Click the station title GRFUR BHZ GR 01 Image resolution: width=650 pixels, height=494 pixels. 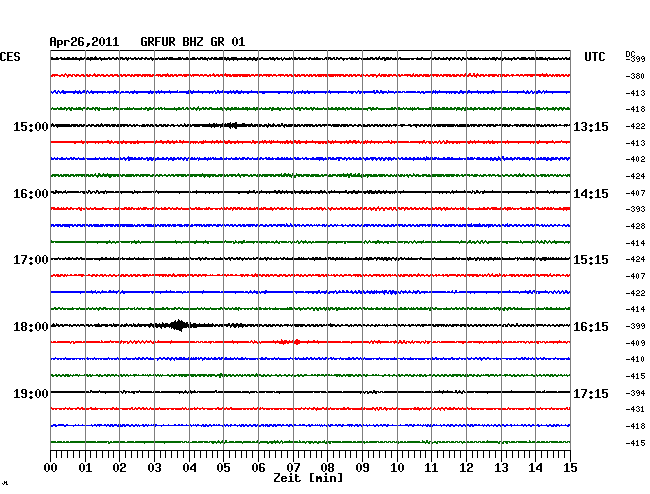pos(193,42)
